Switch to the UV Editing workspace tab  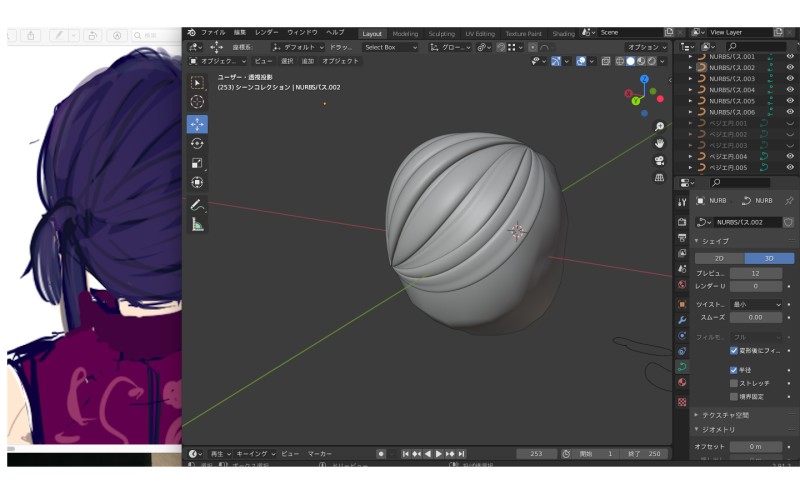click(480, 34)
